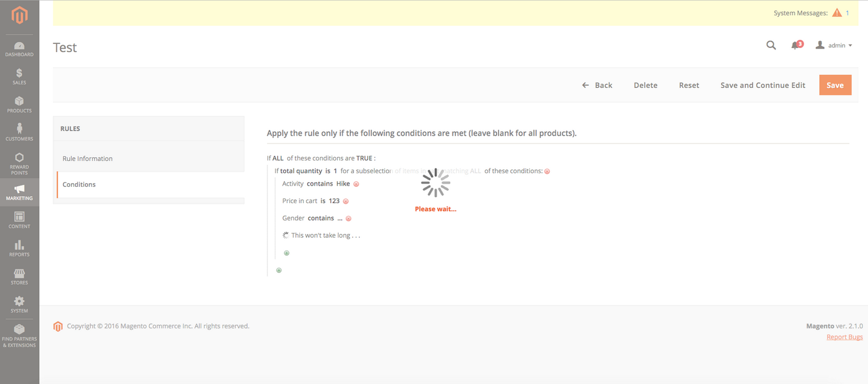Select the Conditions tab

coord(79,184)
